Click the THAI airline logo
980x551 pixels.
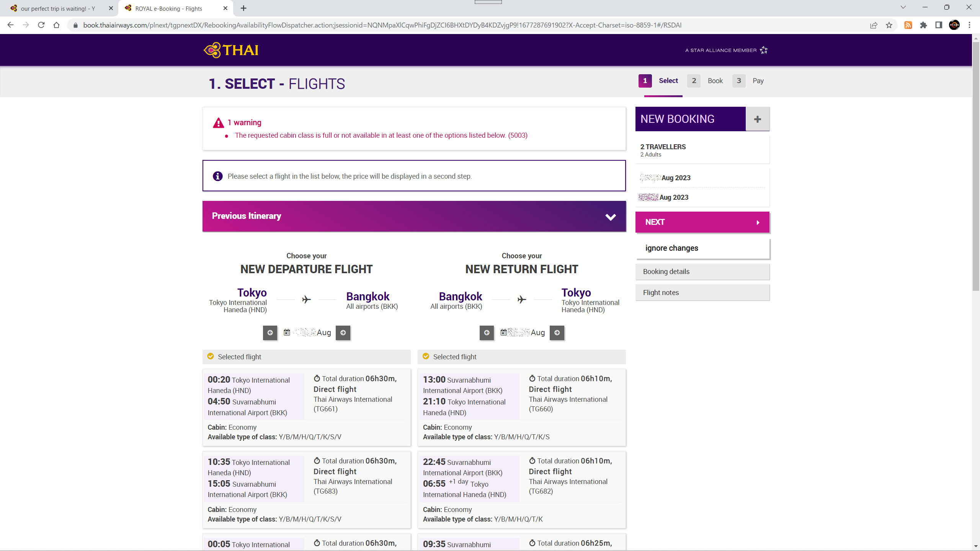coord(231,50)
